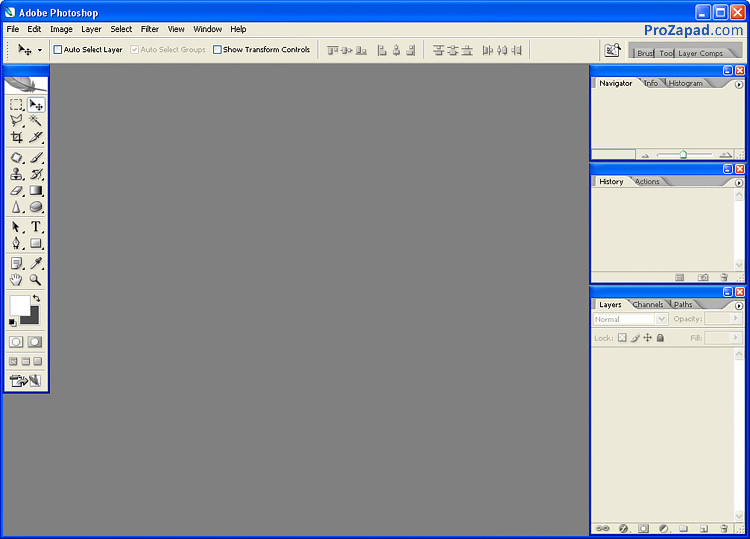
Task: Select the Clone Stamp tool
Action: (16, 174)
